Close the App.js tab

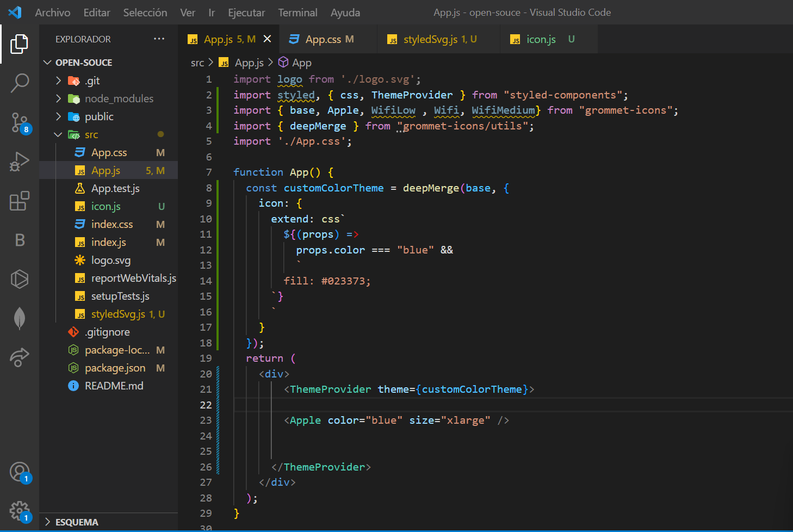pyautogui.click(x=267, y=39)
